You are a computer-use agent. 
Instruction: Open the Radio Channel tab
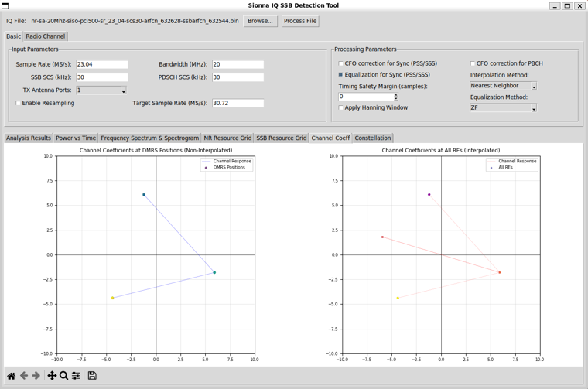[x=46, y=36]
